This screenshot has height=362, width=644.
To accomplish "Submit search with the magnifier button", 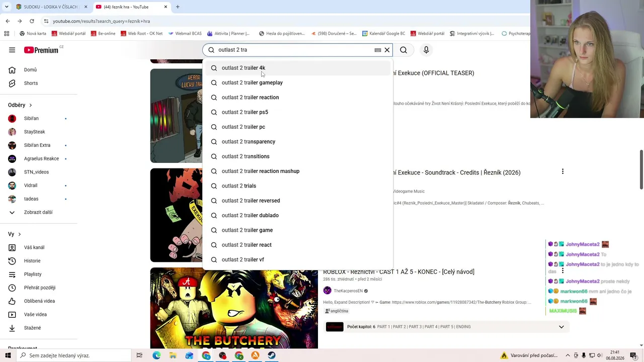I will (x=404, y=50).
